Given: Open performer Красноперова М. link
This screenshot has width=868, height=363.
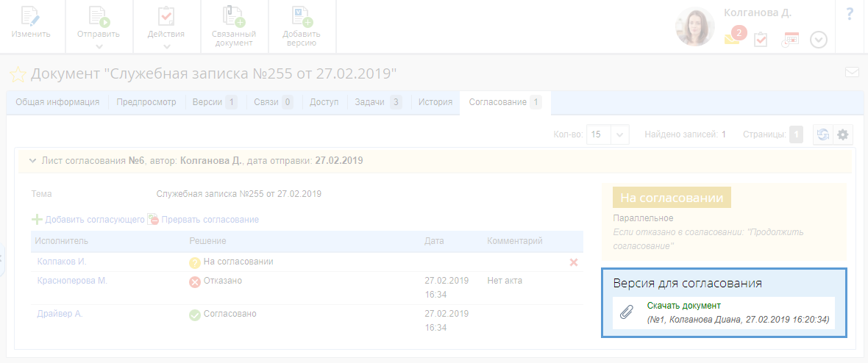Looking at the screenshot, I should pyautogui.click(x=72, y=281).
